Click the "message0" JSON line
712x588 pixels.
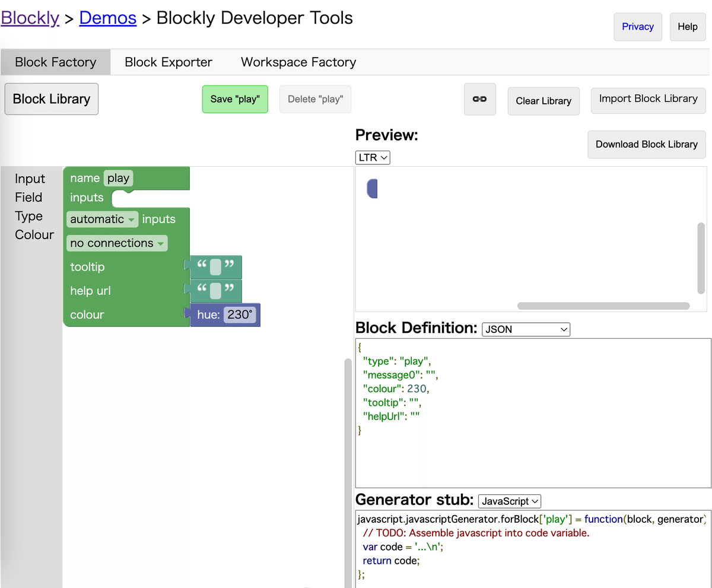(401, 374)
